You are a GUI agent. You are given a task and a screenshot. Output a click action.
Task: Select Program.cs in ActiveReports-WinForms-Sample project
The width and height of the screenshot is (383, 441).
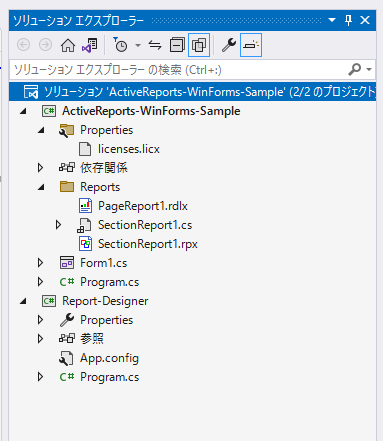pos(109,282)
